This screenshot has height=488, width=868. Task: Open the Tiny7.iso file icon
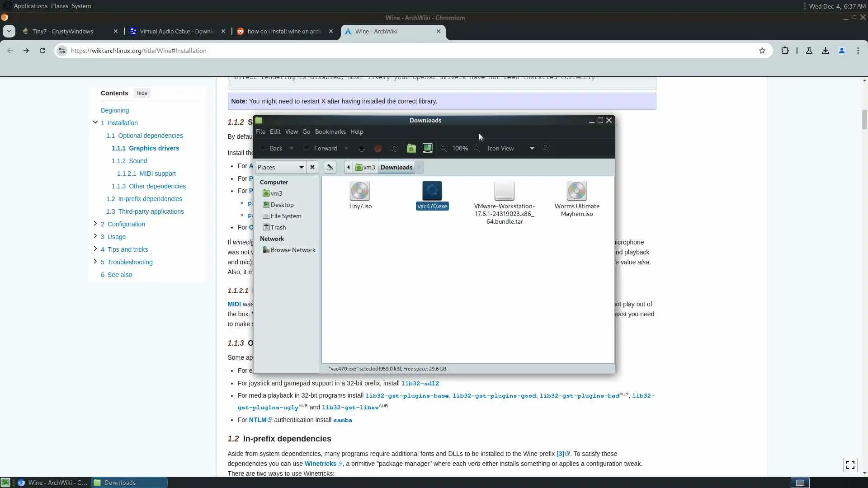click(x=360, y=191)
